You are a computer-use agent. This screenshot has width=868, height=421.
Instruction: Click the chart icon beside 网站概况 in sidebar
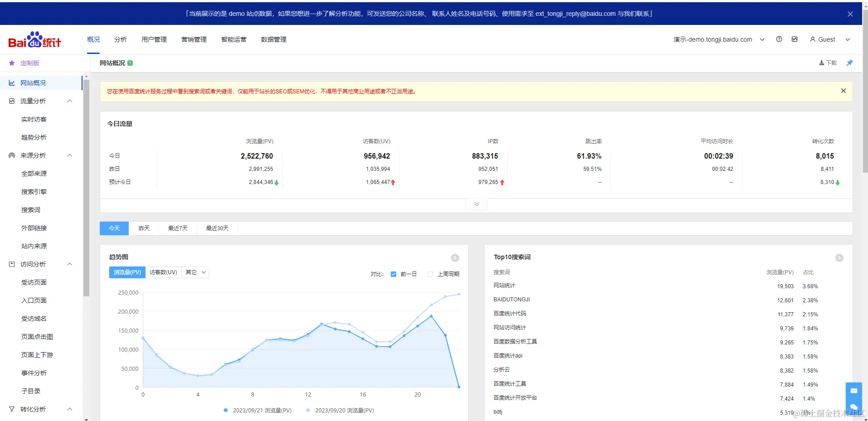pyautogui.click(x=12, y=83)
